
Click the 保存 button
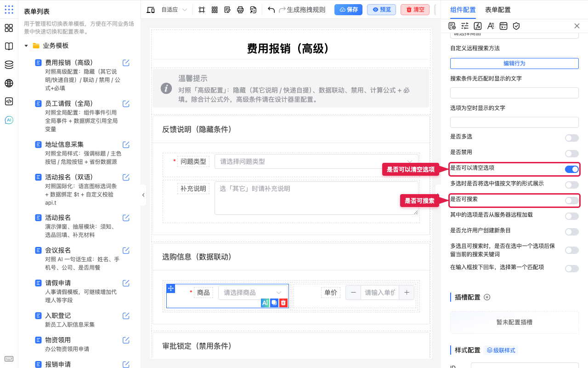click(348, 10)
